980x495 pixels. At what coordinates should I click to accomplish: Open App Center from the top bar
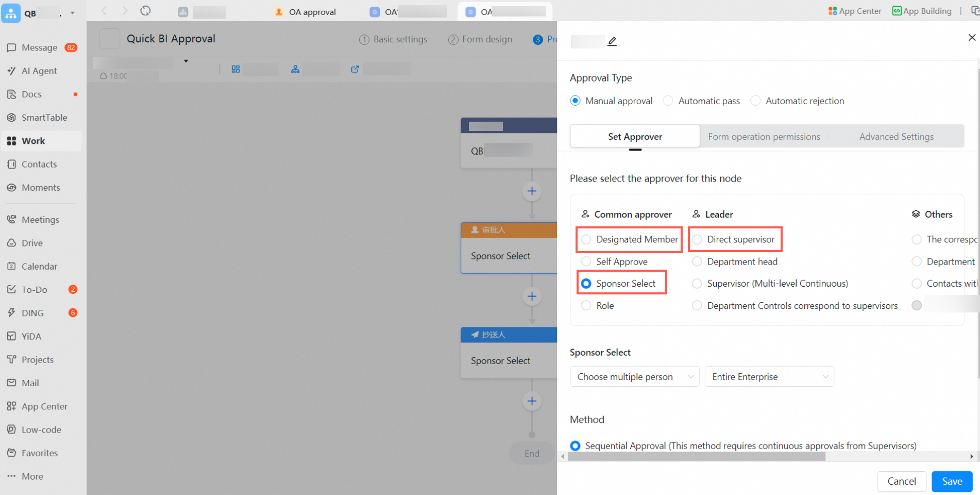point(855,11)
